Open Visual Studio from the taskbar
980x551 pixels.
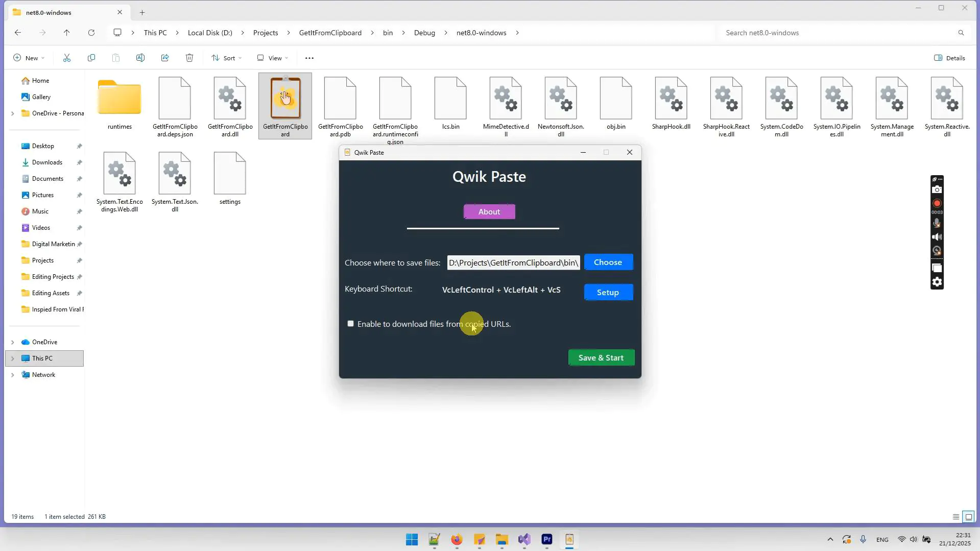(x=524, y=539)
